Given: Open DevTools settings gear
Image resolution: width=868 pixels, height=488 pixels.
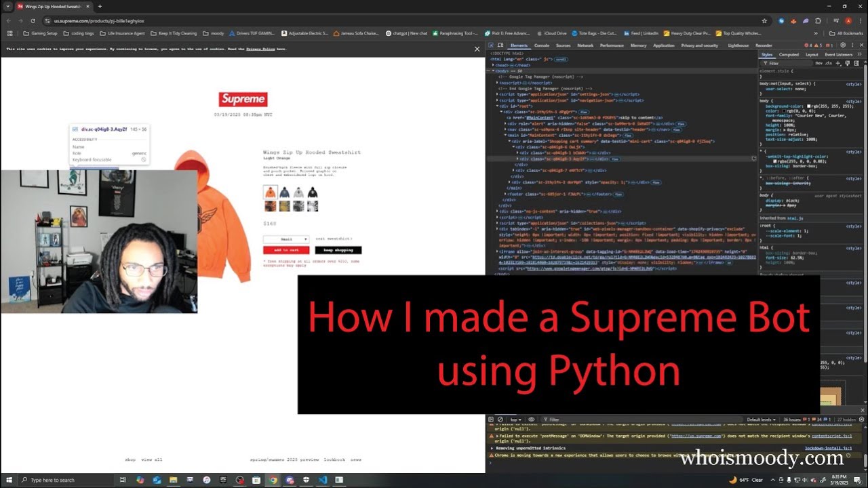Looking at the screenshot, I should pyautogui.click(x=843, y=45).
